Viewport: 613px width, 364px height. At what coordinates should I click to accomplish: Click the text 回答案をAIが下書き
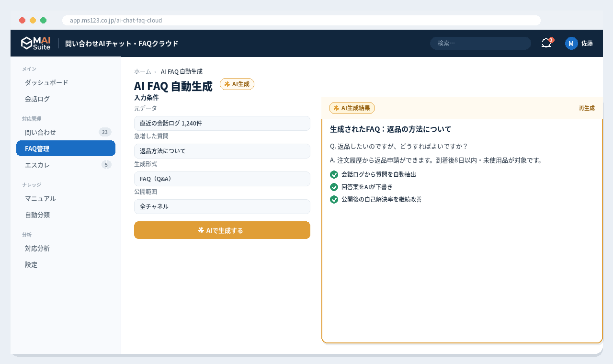click(367, 187)
